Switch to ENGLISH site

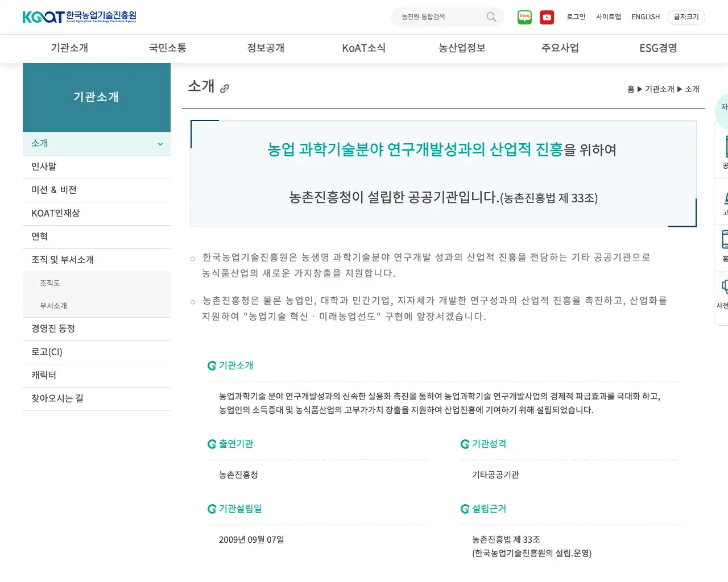click(x=646, y=17)
